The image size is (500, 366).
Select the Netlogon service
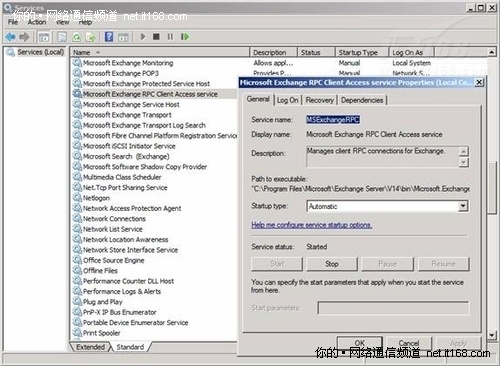click(96, 198)
